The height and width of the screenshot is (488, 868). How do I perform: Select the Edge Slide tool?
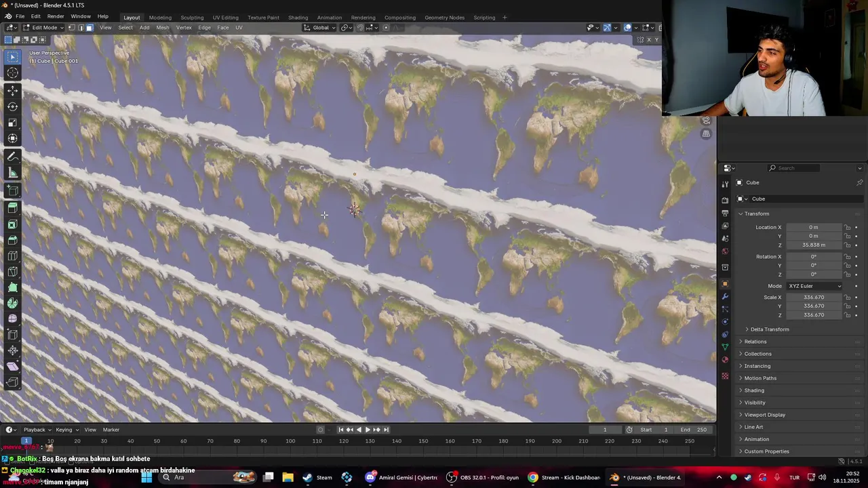pyautogui.click(x=13, y=334)
